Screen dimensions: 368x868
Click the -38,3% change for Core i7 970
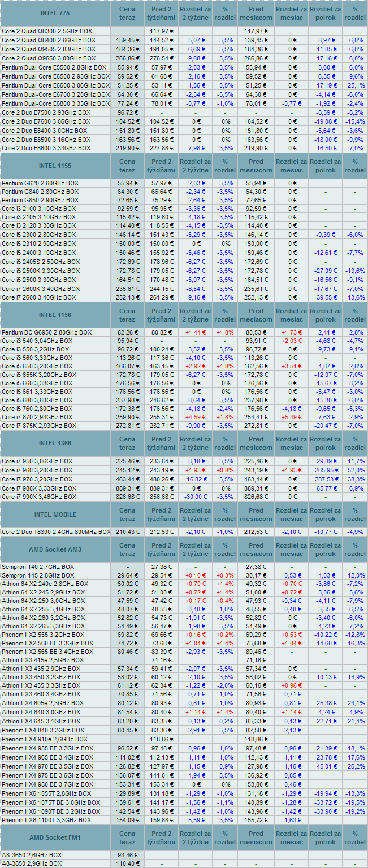[355, 479]
